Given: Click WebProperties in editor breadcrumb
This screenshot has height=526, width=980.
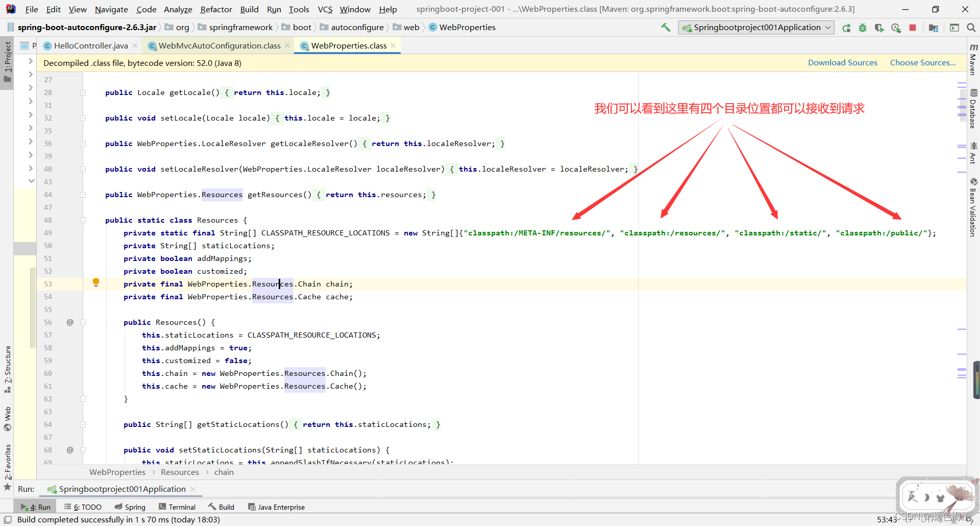Looking at the screenshot, I should point(117,472).
